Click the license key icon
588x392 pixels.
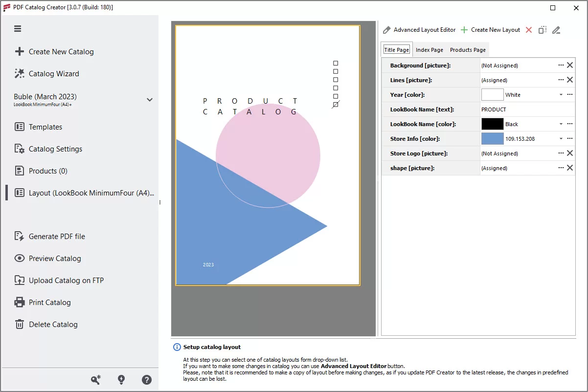click(96, 380)
